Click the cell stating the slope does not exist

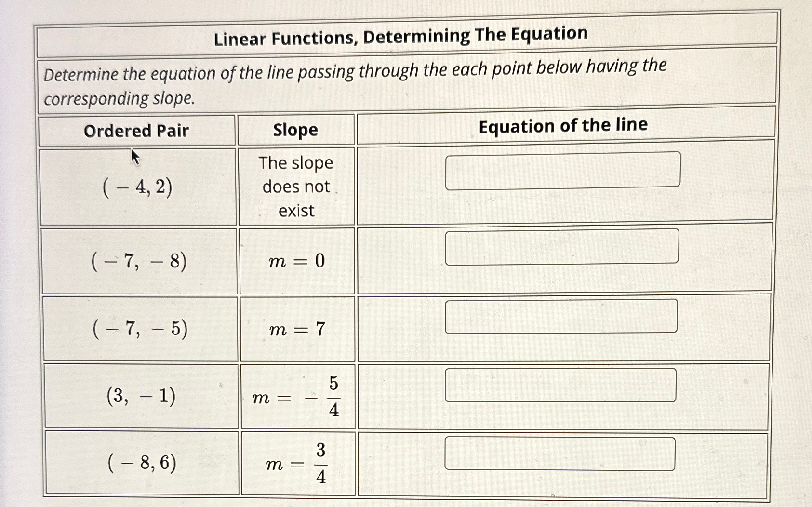295,187
